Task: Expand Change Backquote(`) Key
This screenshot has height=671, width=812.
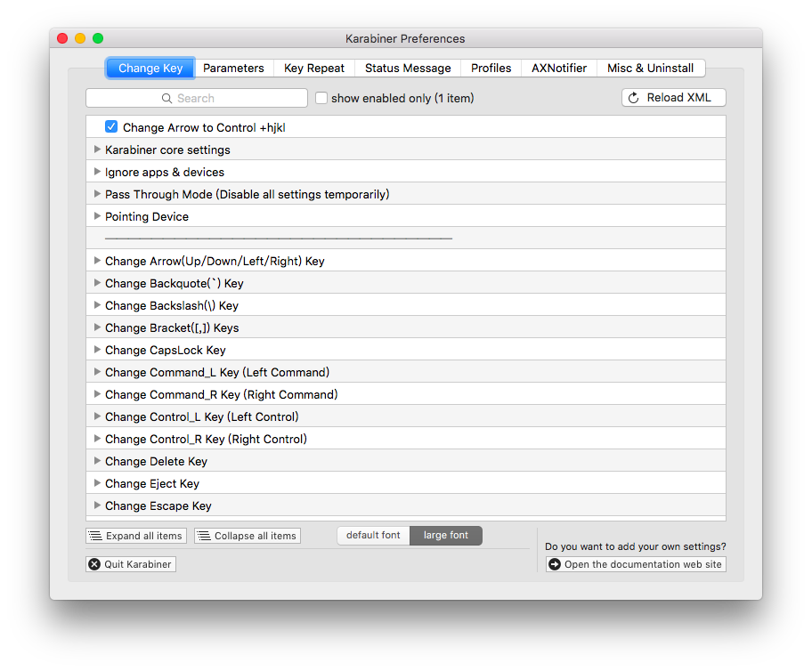Action: click(x=97, y=283)
